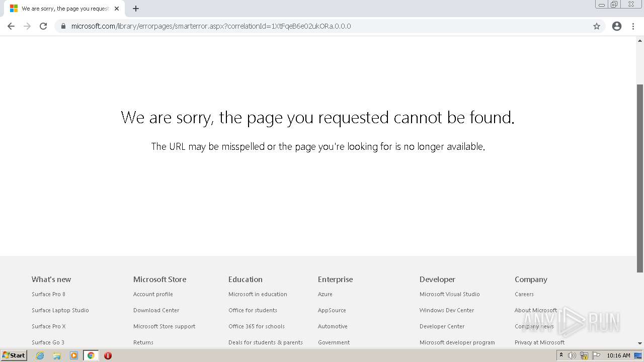Viewport: 644px width, 362px height.
Task: Reload the page with the refresh icon
Action: pos(43,26)
